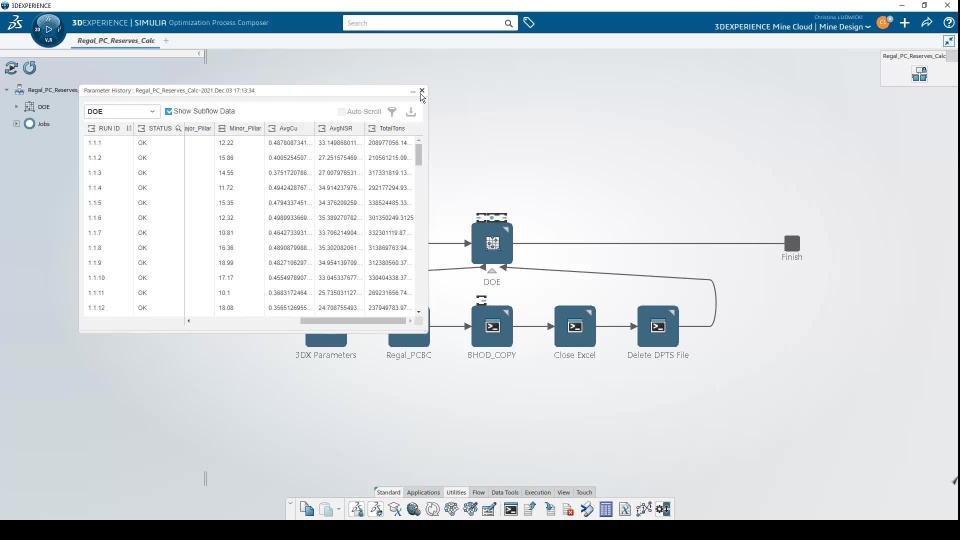960x540 pixels.
Task: Select the DOE node in the workflow
Action: click(492, 244)
